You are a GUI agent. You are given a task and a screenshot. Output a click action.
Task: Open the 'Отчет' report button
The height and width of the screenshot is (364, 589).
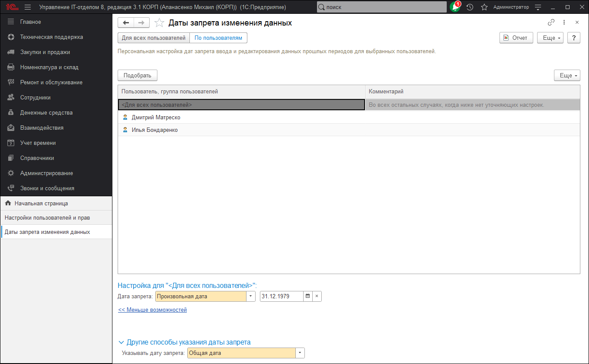(516, 38)
